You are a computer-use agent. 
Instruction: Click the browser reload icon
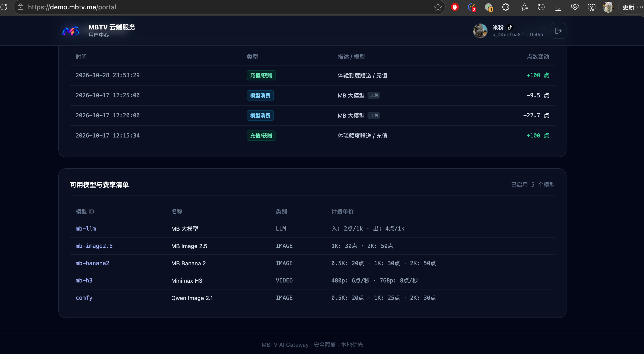point(4,7)
